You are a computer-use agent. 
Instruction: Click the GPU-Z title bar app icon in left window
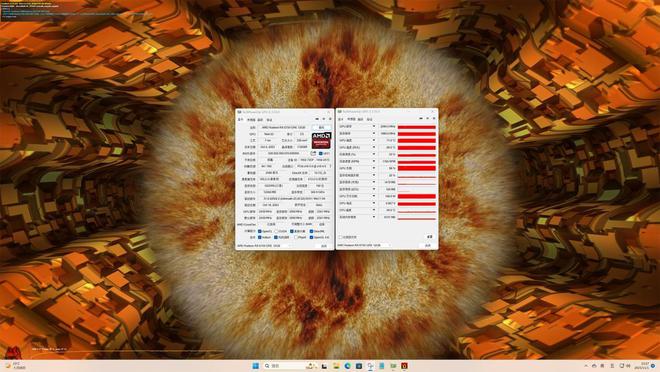240,112
